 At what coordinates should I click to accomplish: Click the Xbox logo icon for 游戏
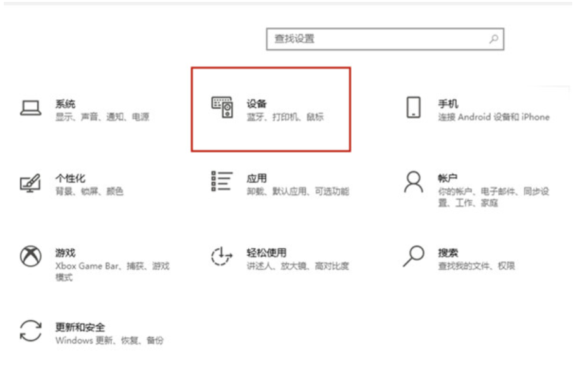30,256
